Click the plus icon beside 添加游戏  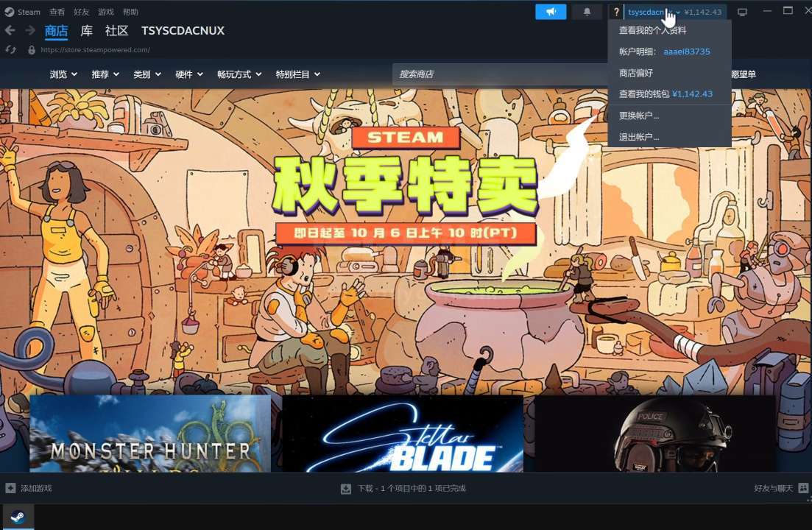10,488
